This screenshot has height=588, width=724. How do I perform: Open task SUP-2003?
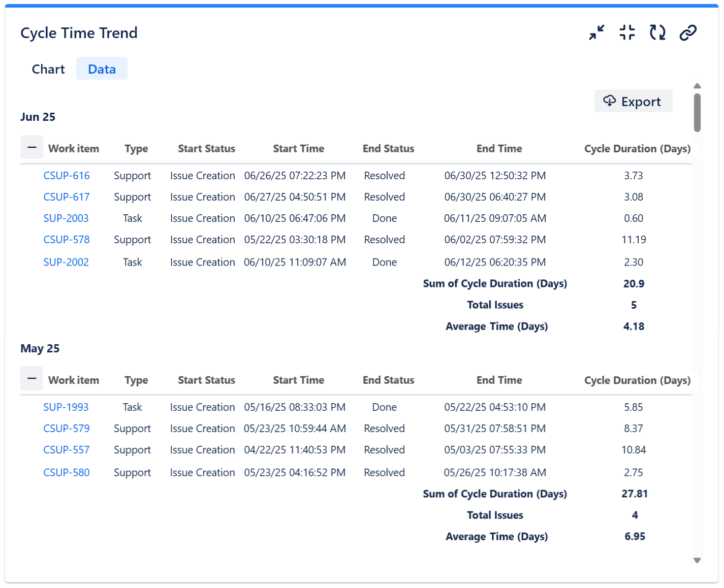(x=66, y=218)
